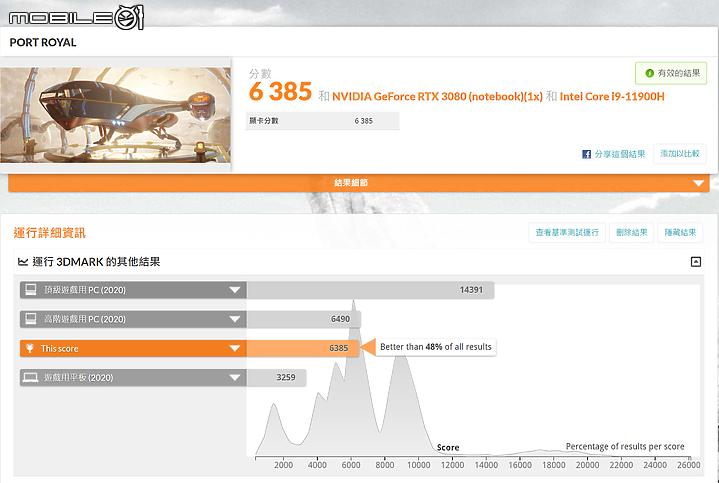Image resolution: width=719 pixels, height=483 pixels.
Task: Click 分享這個結果 share link
Action: coord(619,154)
